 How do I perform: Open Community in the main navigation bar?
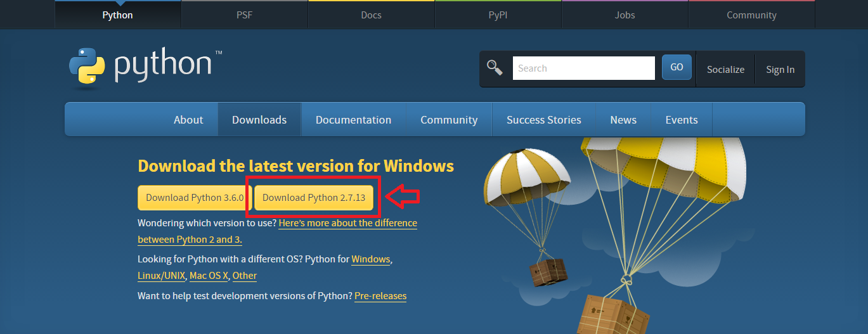click(449, 120)
